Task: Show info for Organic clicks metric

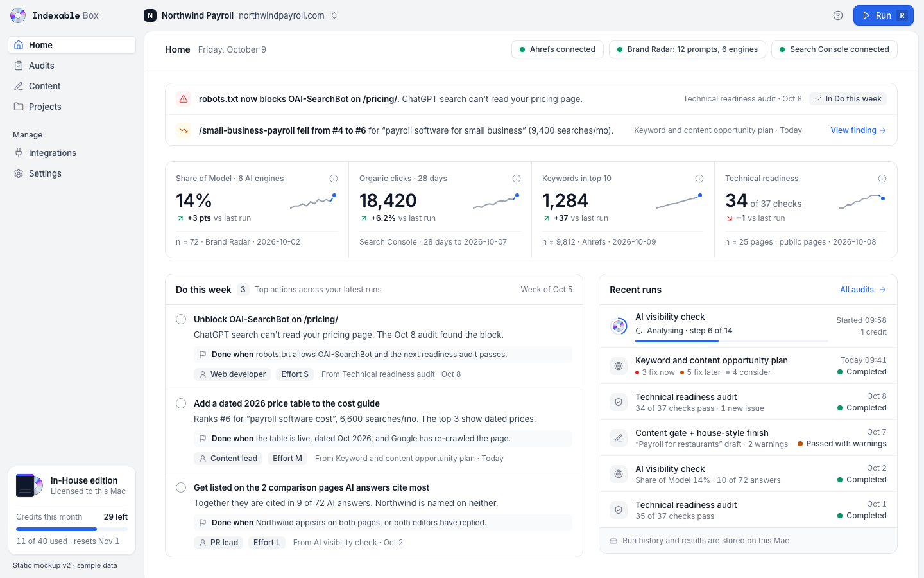Action: click(517, 179)
